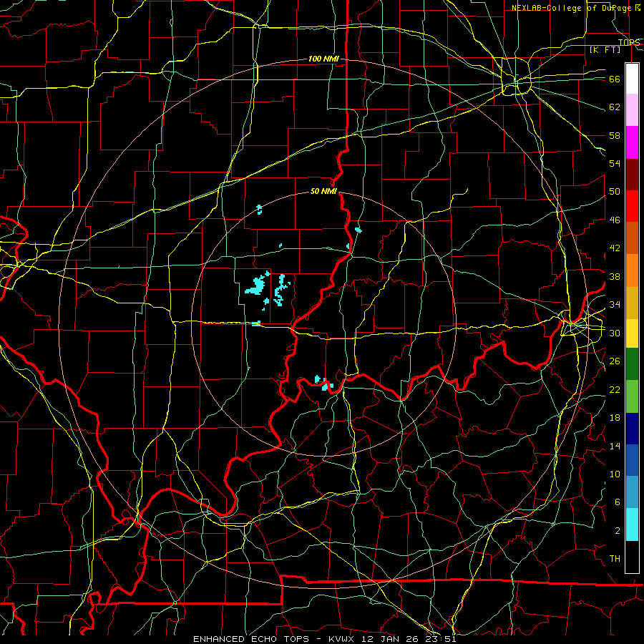Click the legend value 66
Image resolution: width=644 pixels, height=644 pixels.
click(x=615, y=79)
